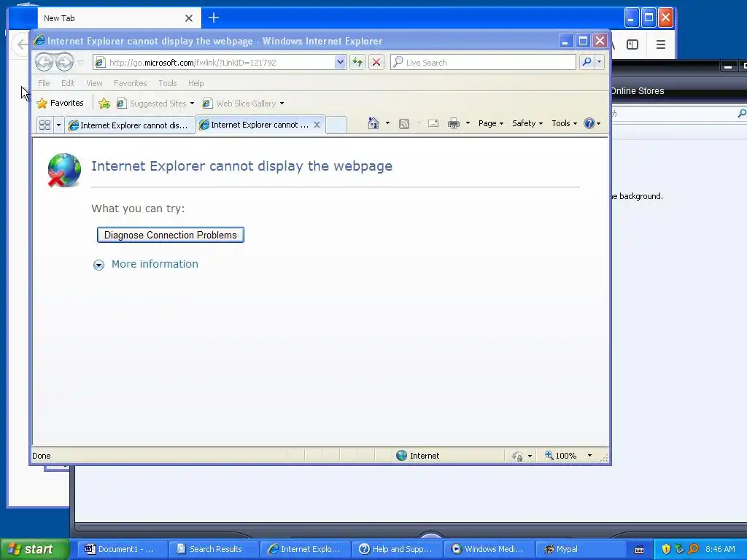Expand the tab list dropdown arrow

click(58, 125)
